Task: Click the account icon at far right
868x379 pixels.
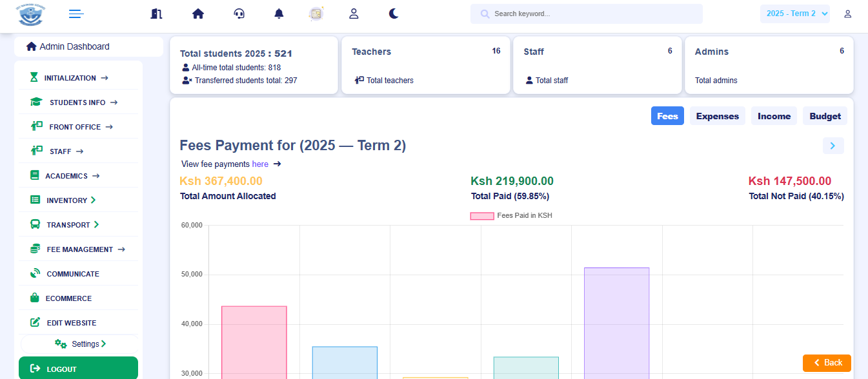Action: pyautogui.click(x=847, y=14)
